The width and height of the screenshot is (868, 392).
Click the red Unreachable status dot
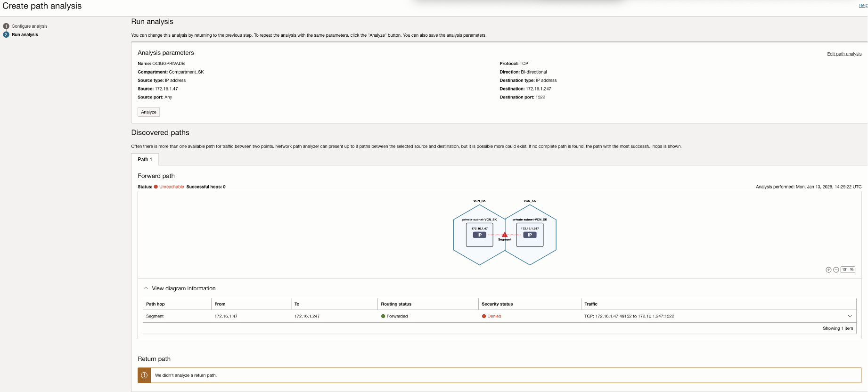(156, 187)
